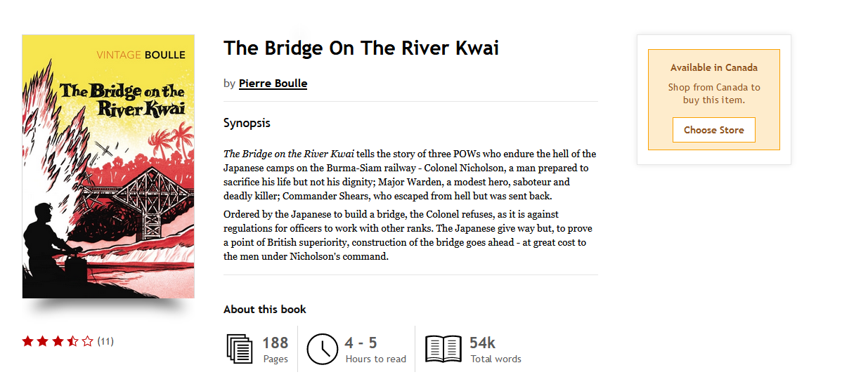Click the (11) ratings count

(x=105, y=342)
